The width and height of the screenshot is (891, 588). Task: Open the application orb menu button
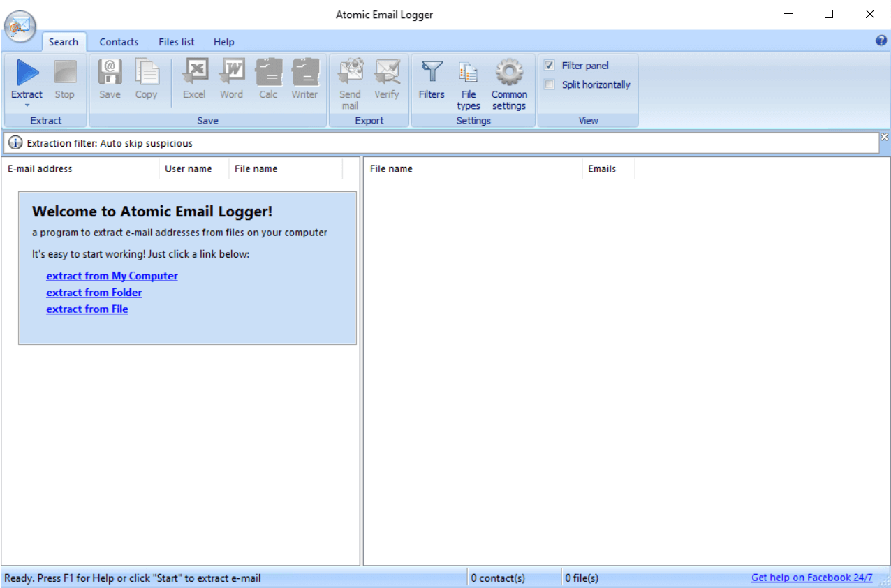(x=20, y=27)
